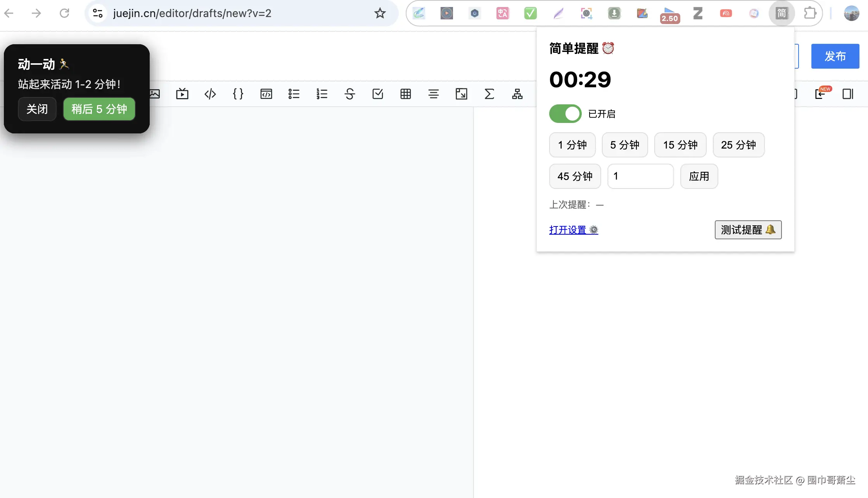
Task: Insert an image in the editor
Action: [x=154, y=94]
